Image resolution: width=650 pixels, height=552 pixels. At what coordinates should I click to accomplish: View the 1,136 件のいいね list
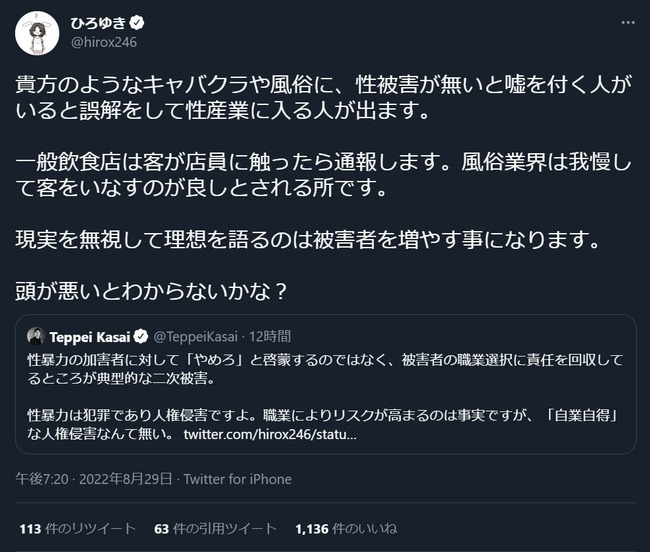tap(346, 529)
